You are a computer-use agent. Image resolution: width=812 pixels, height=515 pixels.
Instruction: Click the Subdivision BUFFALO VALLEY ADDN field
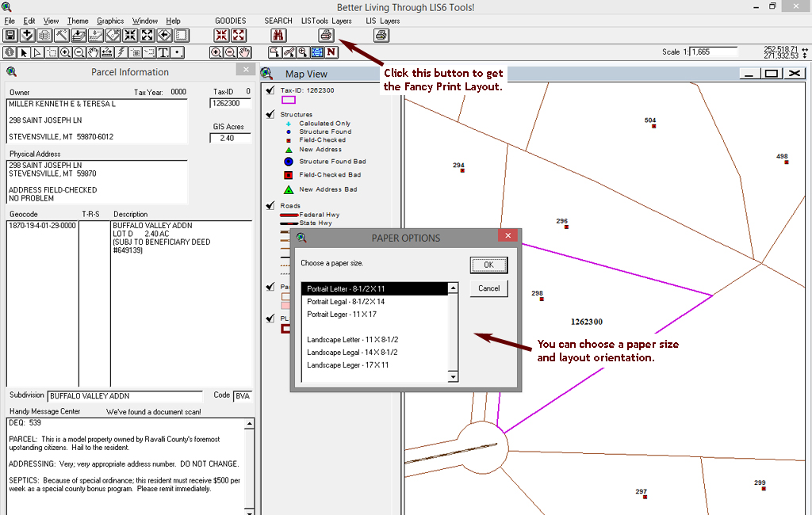(124, 396)
